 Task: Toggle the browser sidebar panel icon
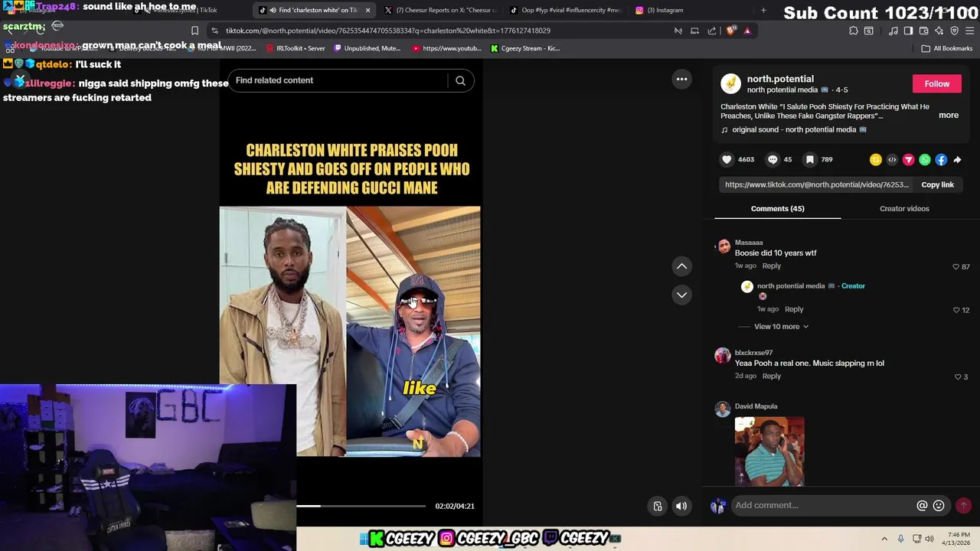pyautogui.click(x=908, y=31)
